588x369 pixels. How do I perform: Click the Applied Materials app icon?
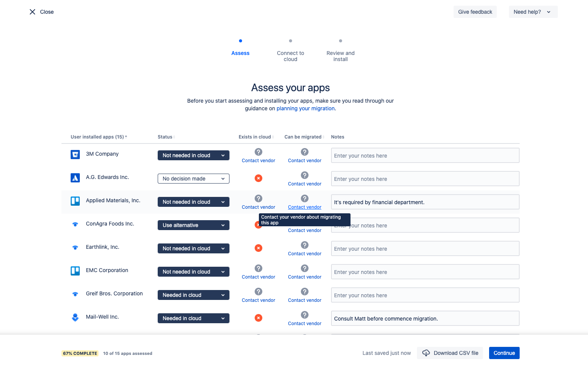click(75, 201)
